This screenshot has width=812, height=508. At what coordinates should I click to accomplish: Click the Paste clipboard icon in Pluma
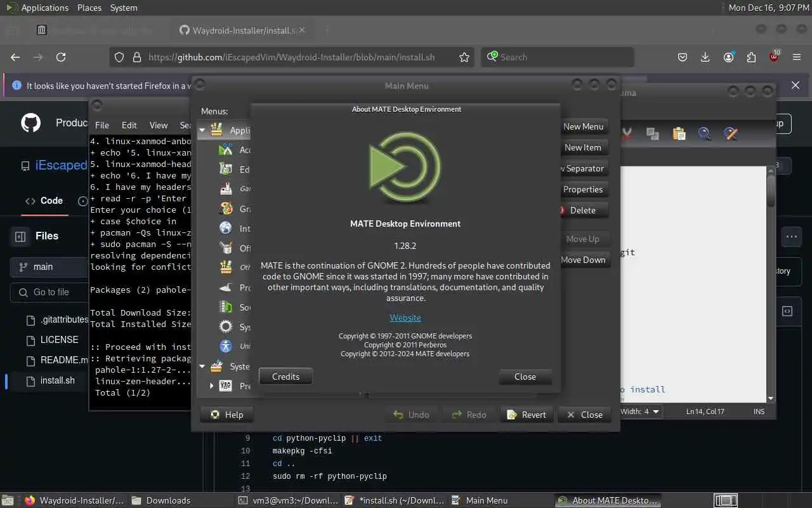click(x=679, y=133)
